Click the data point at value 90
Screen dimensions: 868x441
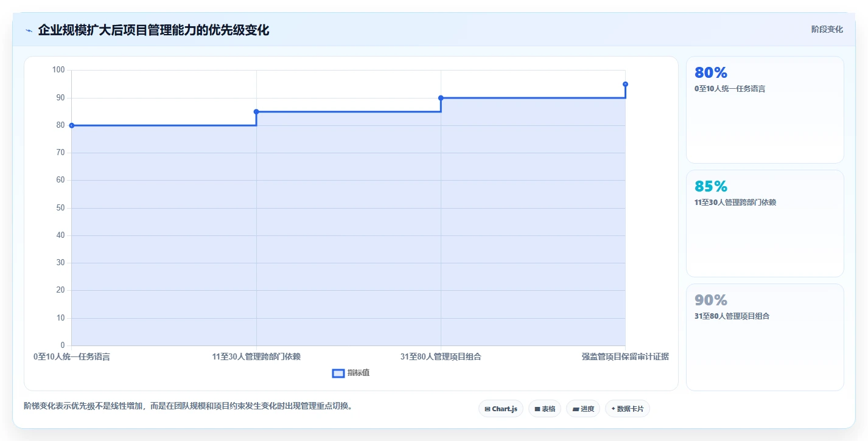(x=441, y=98)
